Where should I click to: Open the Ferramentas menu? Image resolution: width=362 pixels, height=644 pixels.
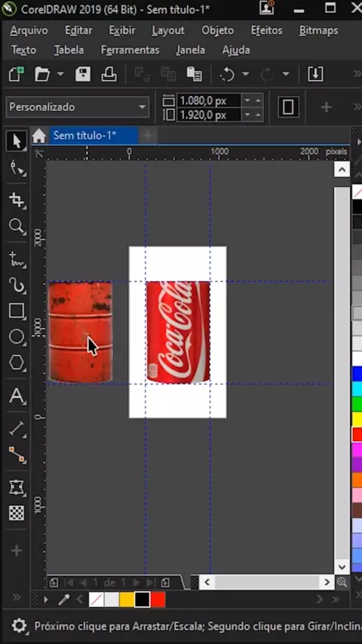pos(130,50)
